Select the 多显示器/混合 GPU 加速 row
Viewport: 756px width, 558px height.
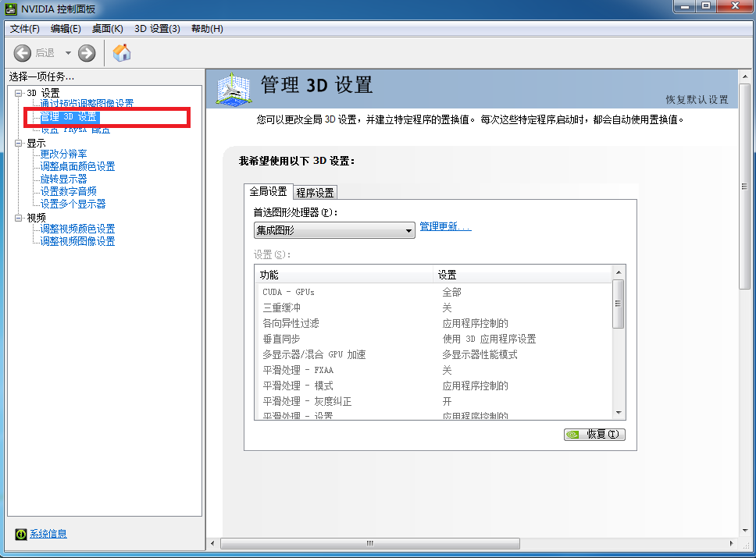[433, 354]
